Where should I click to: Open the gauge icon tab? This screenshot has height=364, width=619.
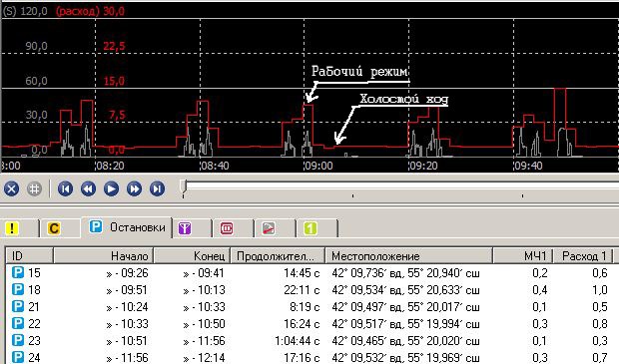pyautogui.click(x=276, y=228)
